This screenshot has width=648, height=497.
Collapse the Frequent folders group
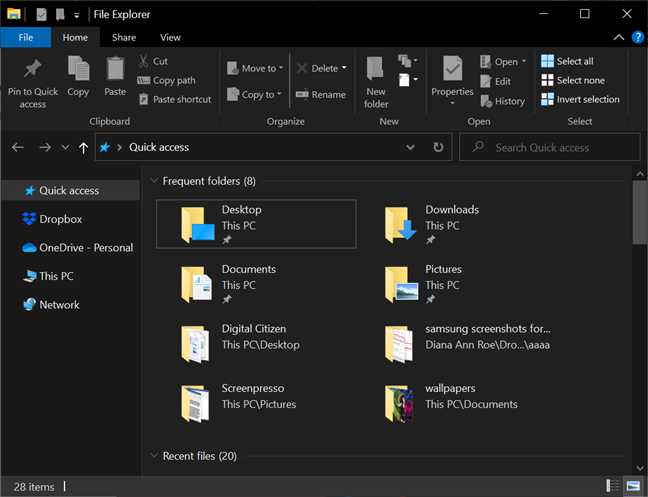click(154, 181)
